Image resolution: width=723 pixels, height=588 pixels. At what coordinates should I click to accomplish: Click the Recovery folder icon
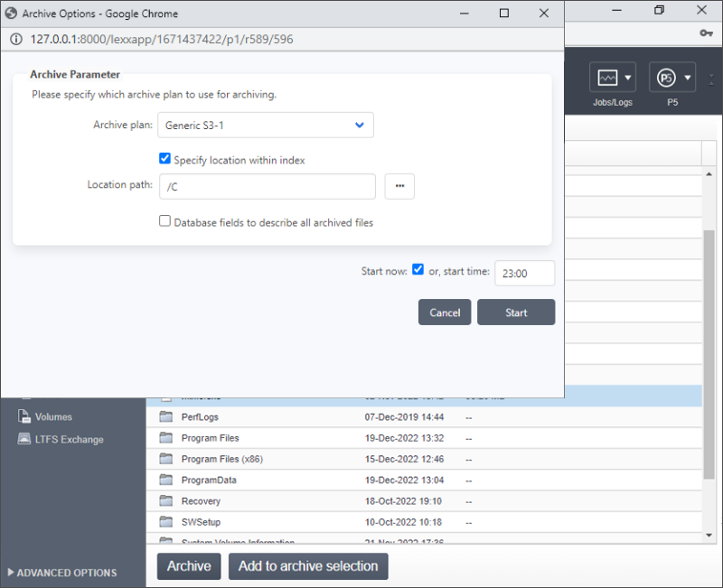click(165, 501)
